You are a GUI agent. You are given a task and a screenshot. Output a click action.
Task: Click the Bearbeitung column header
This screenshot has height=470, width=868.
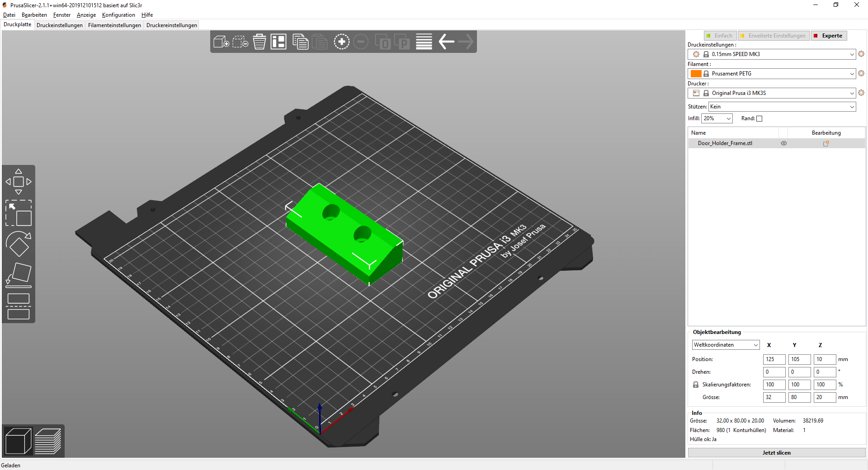pyautogui.click(x=826, y=133)
